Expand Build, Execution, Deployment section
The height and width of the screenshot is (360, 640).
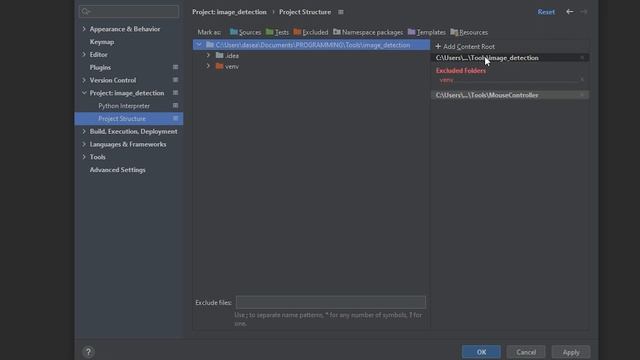[x=84, y=131]
